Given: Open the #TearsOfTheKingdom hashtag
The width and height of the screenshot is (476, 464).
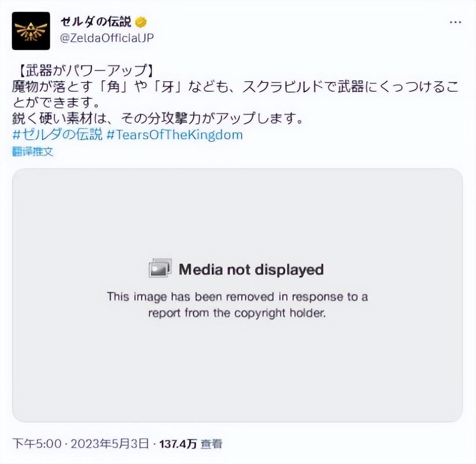Looking at the screenshot, I should [x=175, y=135].
